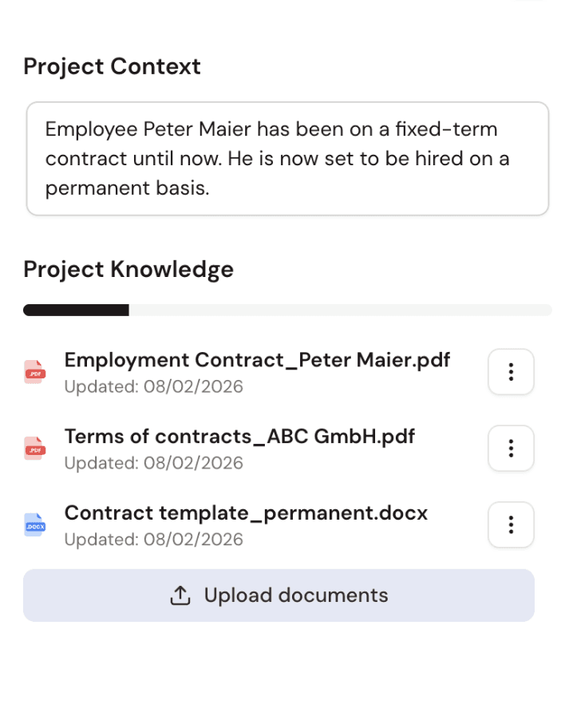Viewport: 573px width, 728px height.
Task: Open three-dot menu for Terms of contracts_ABC GmbH.pdf
Action: click(511, 449)
